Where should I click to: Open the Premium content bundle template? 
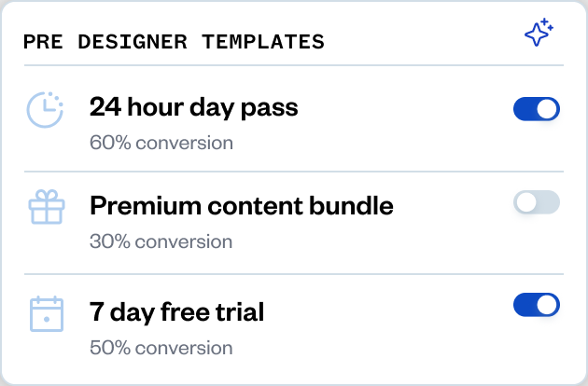242,205
